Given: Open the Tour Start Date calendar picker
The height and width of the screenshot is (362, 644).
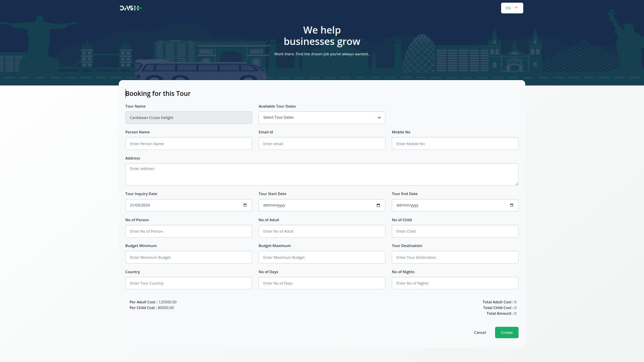Looking at the screenshot, I should pyautogui.click(x=378, y=205).
